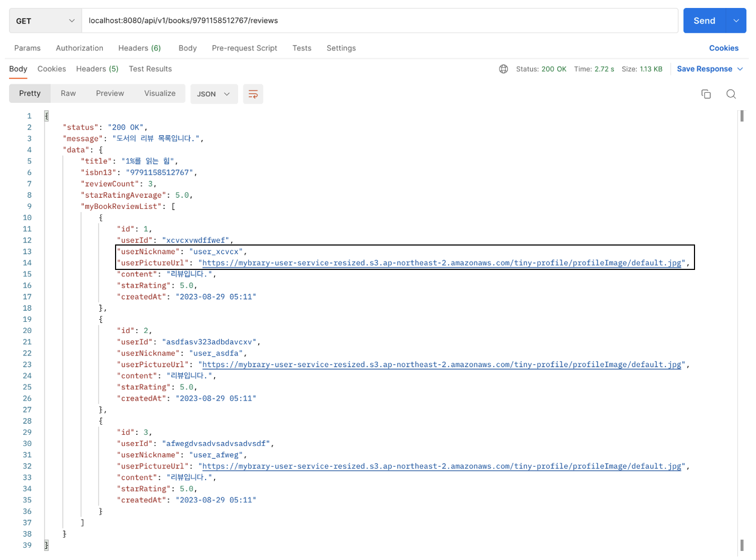The image size is (756, 560).
Task: Open the Tests tab
Action: pyautogui.click(x=302, y=48)
